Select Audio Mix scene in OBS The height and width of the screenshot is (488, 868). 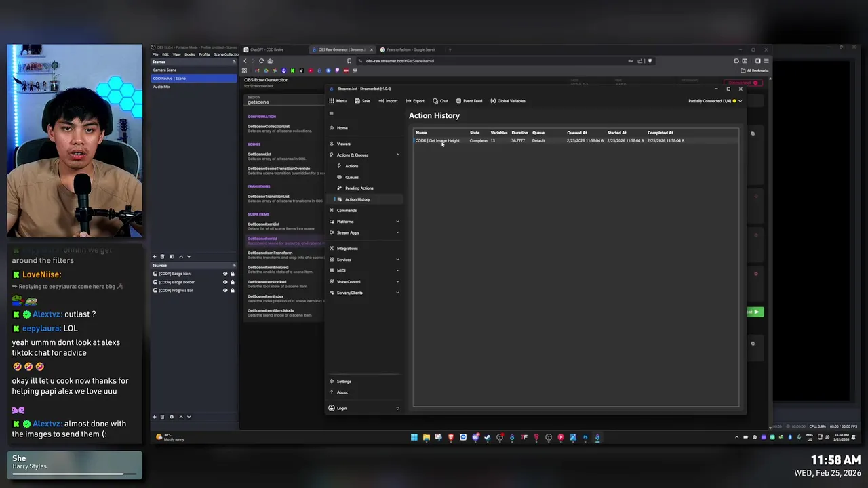(x=194, y=87)
